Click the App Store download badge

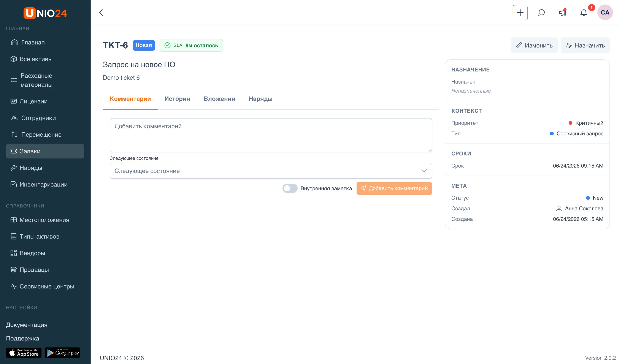click(x=24, y=353)
